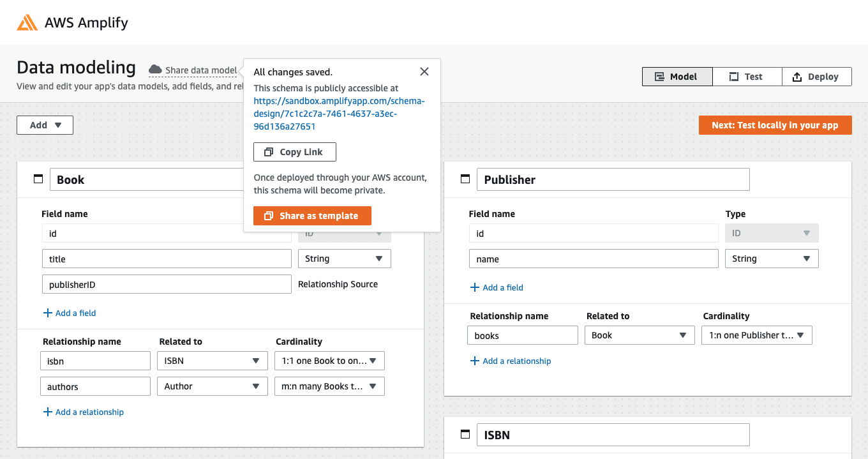Click the isbn relationship name input
Image resolution: width=868 pixels, height=459 pixels.
click(95, 361)
